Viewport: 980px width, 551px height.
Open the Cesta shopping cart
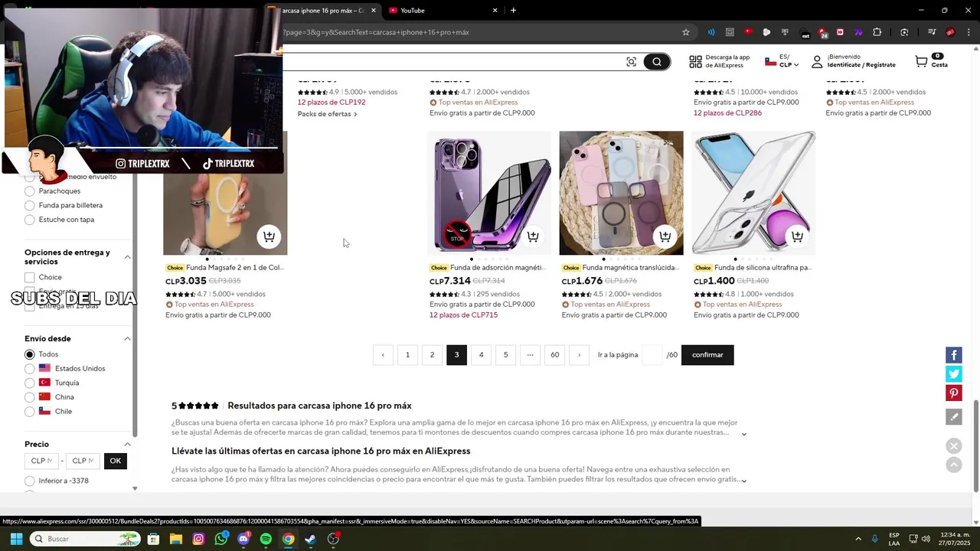coord(931,61)
